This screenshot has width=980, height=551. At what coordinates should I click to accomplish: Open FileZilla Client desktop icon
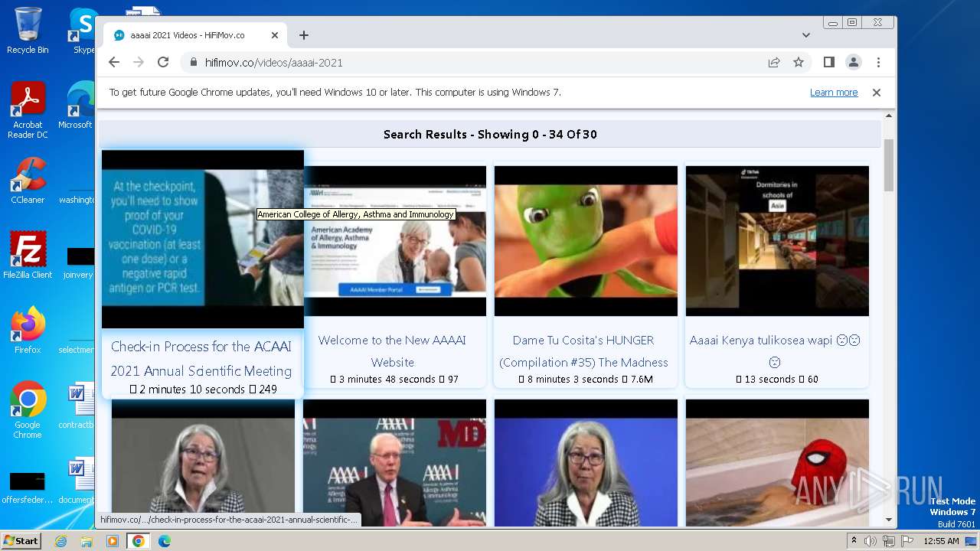pos(28,256)
